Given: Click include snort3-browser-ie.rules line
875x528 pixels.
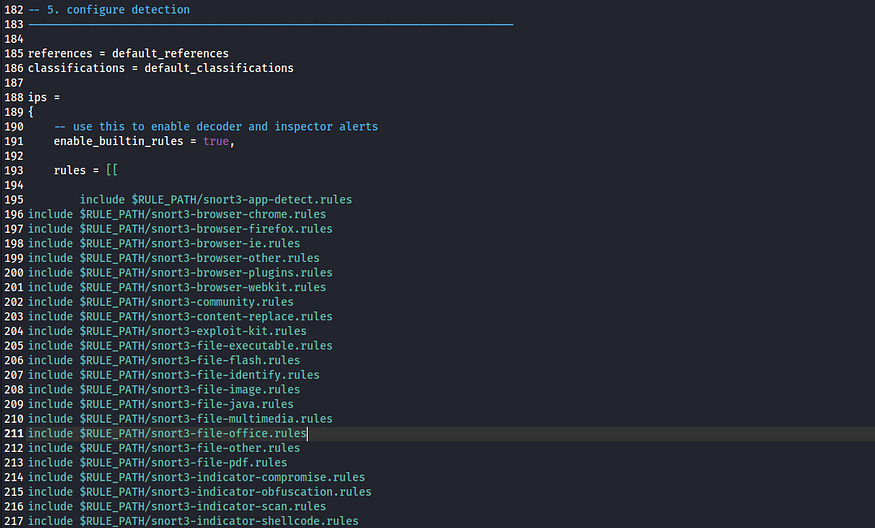Looking at the screenshot, I should click(x=164, y=243).
